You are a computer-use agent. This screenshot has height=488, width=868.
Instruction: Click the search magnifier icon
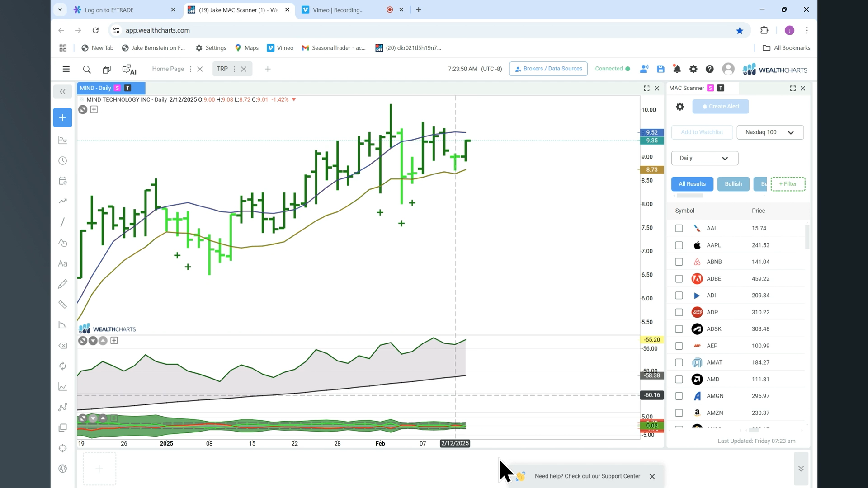pos(87,69)
